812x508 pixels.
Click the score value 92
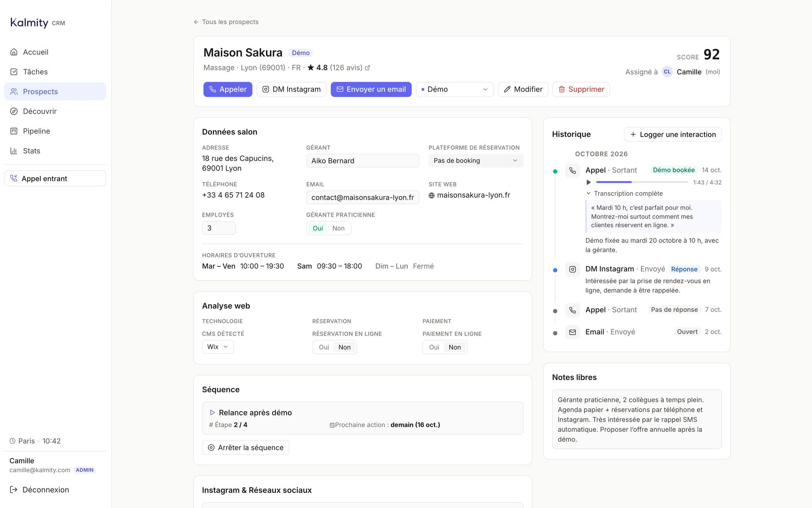(711, 55)
